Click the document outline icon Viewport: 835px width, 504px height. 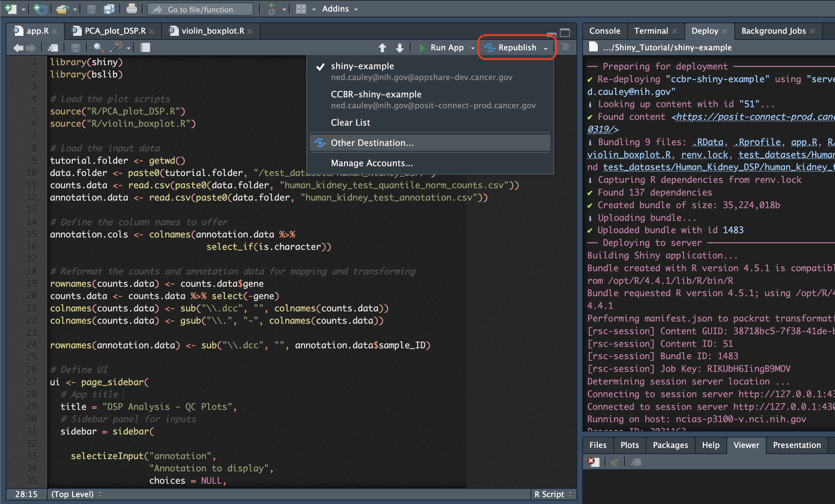(x=565, y=47)
